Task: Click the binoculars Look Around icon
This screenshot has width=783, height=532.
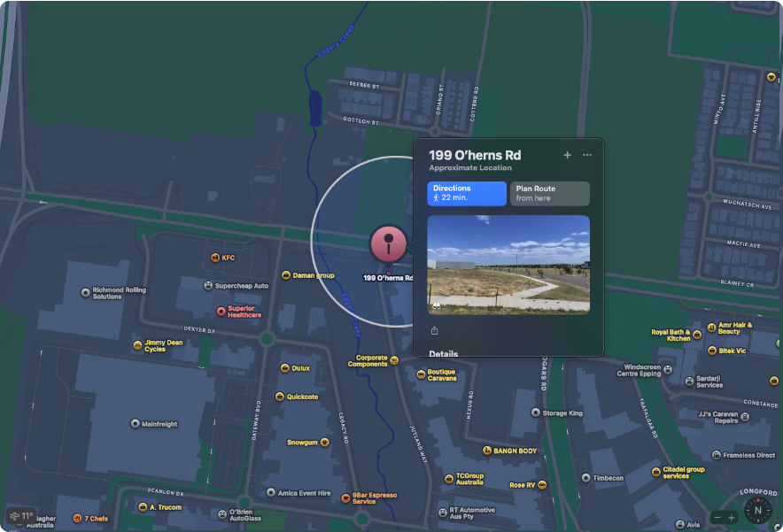Action: tap(437, 306)
